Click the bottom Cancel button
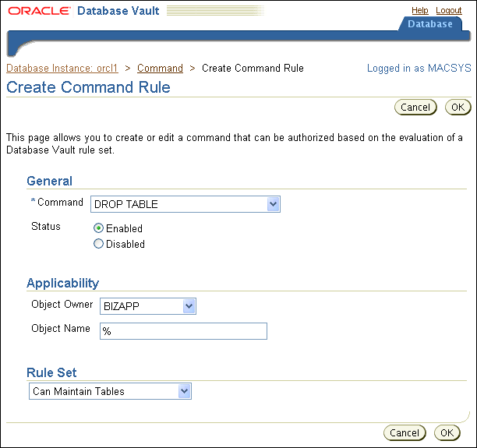477x448 pixels. coord(405,432)
